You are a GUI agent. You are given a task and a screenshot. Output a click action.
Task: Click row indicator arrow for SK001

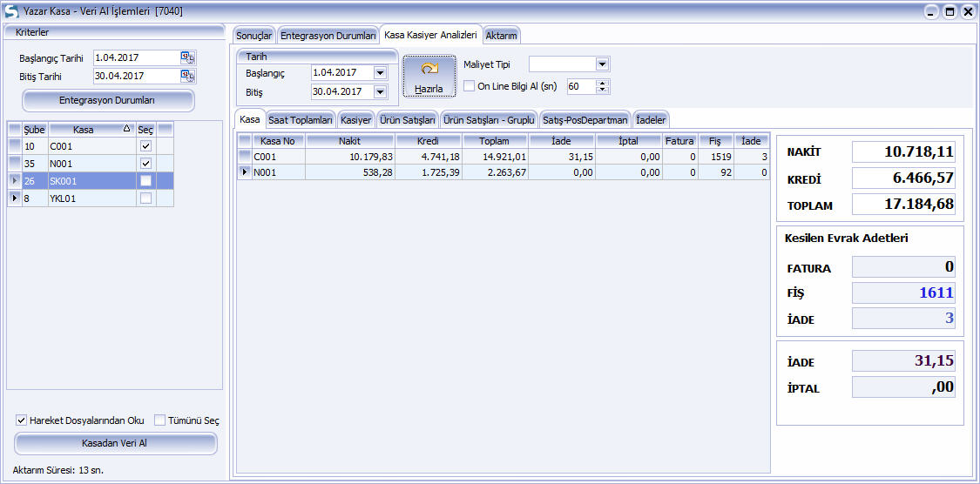click(14, 180)
